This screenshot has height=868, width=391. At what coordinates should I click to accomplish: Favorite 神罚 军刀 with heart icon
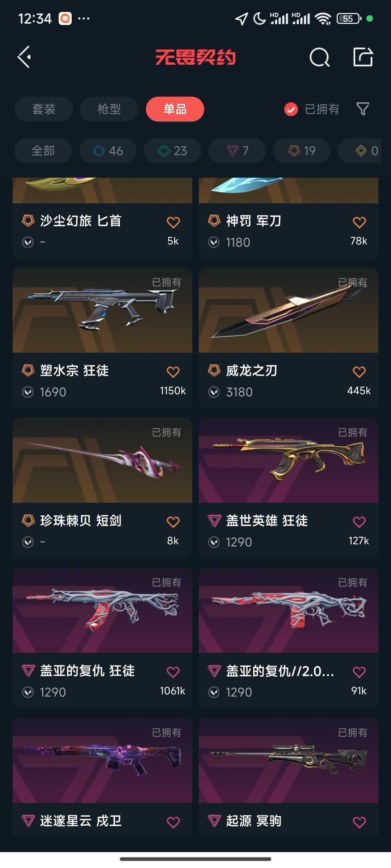point(359,222)
